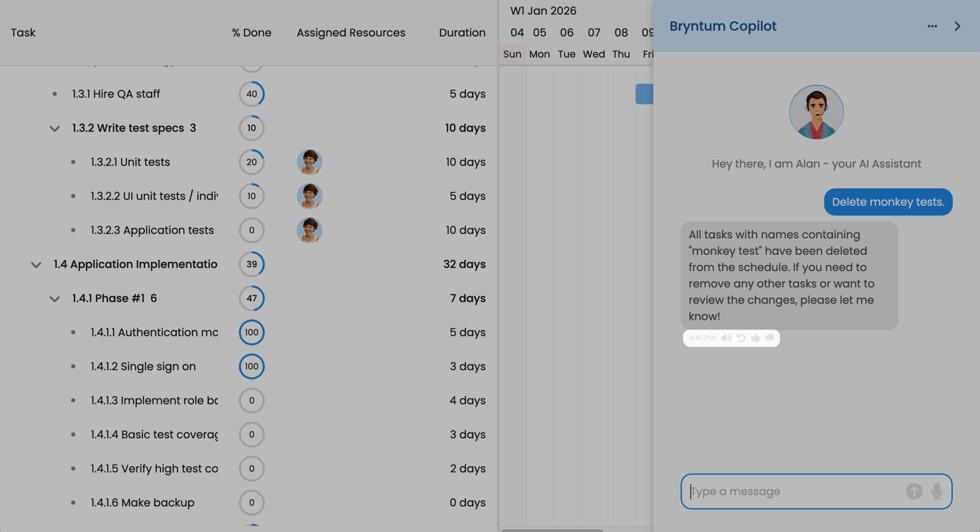Click the Assigned Resources column header
980x532 pixels.
tap(351, 33)
